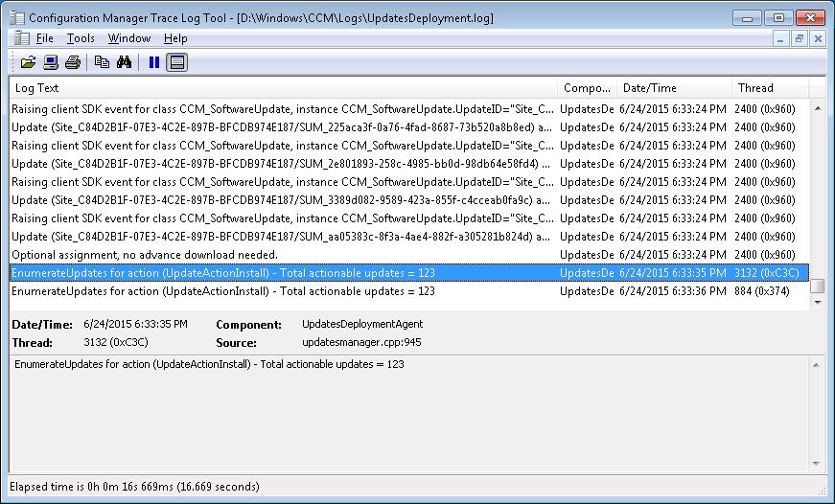
Task: Click the Open log file folder icon
Action: coord(28,62)
